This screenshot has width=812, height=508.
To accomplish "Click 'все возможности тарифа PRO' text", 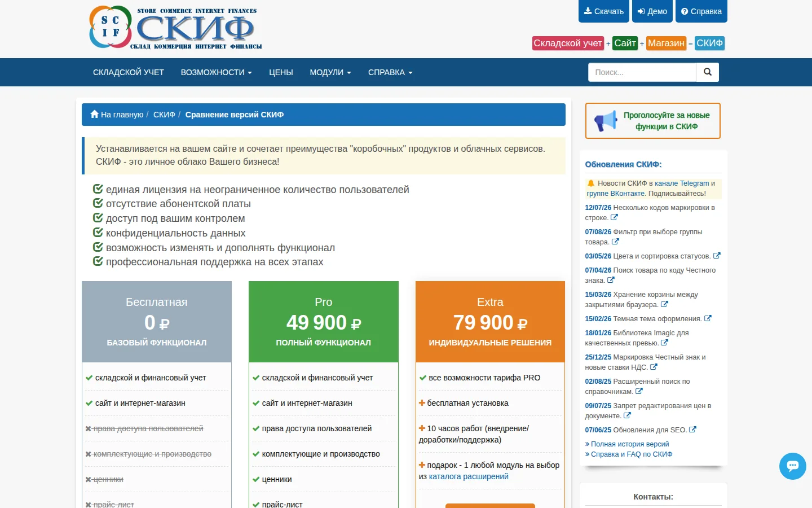I will pos(484,378).
